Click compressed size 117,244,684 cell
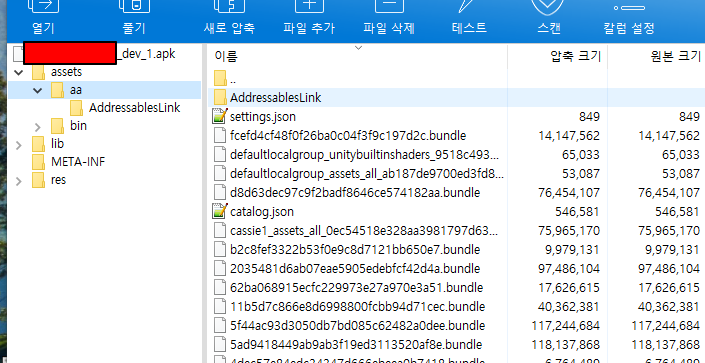Screen dimensions: 705x363 point(566,326)
